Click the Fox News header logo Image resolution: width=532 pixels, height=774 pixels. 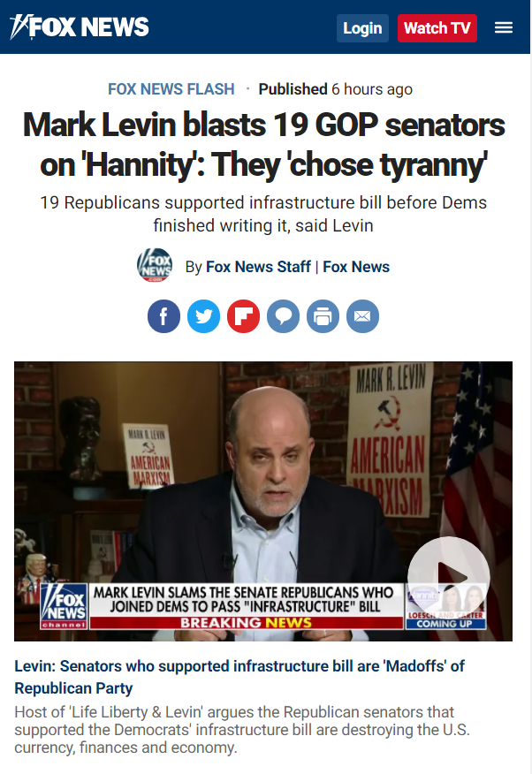[79, 27]
